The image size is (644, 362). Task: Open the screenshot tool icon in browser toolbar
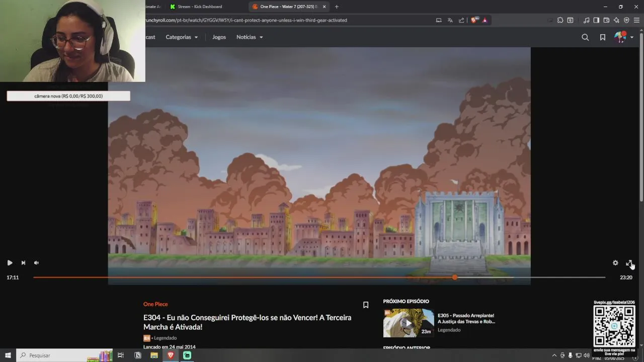570,20
